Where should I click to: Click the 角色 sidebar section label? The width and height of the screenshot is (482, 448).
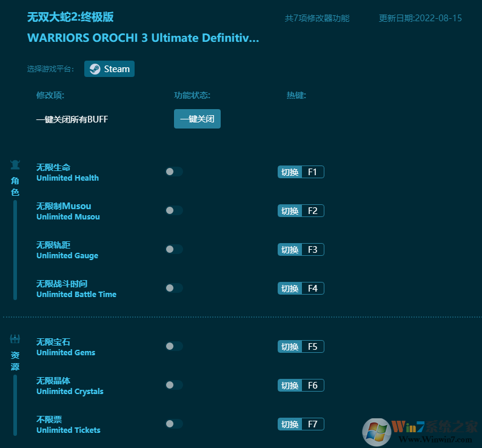[x=15, y=187]
